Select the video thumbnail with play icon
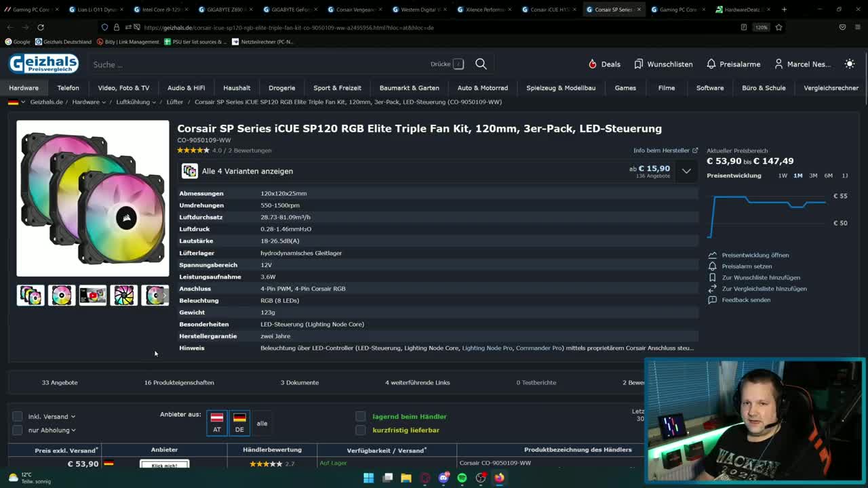868x488 pixels. click(x=93, y=295)
